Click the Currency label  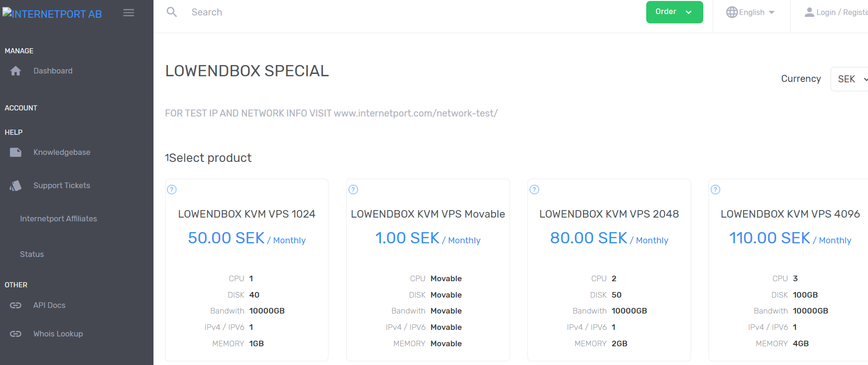coord(801,79)
